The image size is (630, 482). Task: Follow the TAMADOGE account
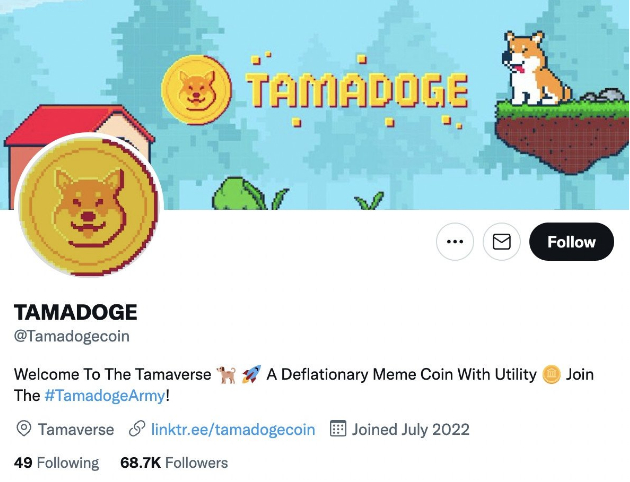(571, 242)
